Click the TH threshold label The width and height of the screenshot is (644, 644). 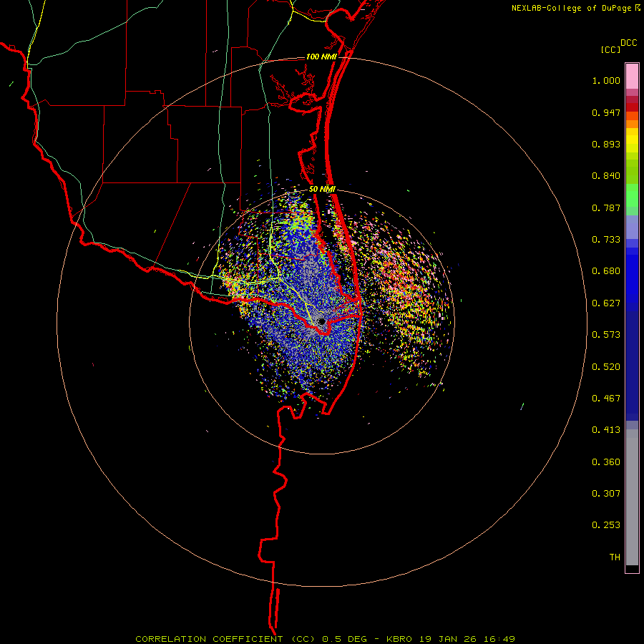point(615,557)
